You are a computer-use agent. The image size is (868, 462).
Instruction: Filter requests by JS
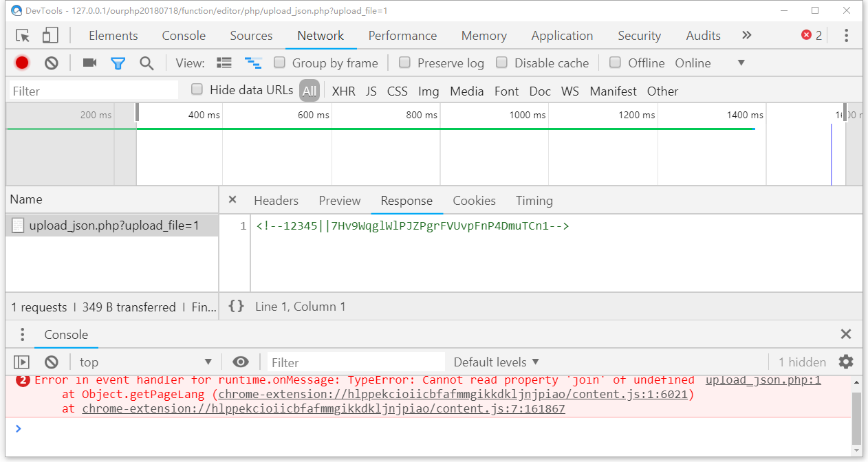371,91
